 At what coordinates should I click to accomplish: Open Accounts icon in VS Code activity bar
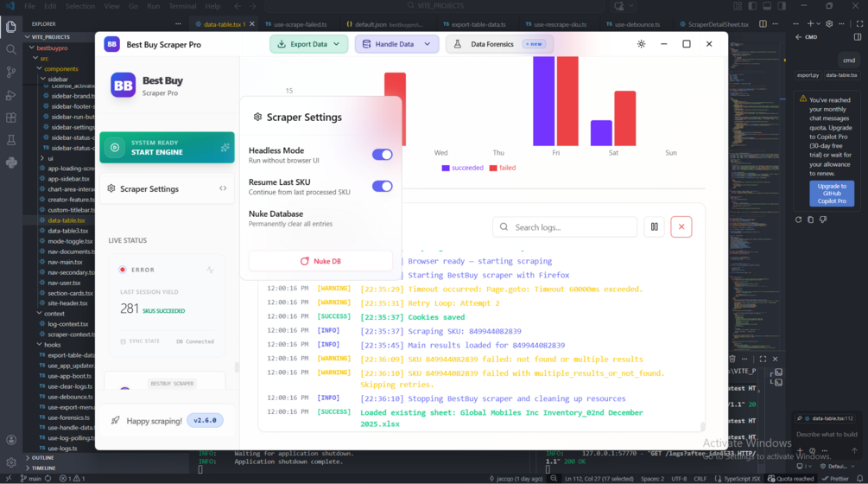pyautogui.click(x=11, y=440)
